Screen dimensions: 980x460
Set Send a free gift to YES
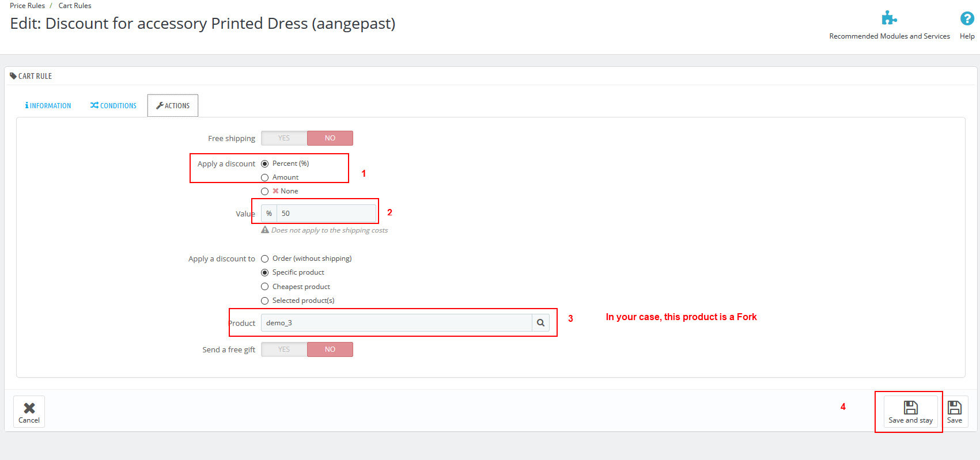tap(284, 349)
